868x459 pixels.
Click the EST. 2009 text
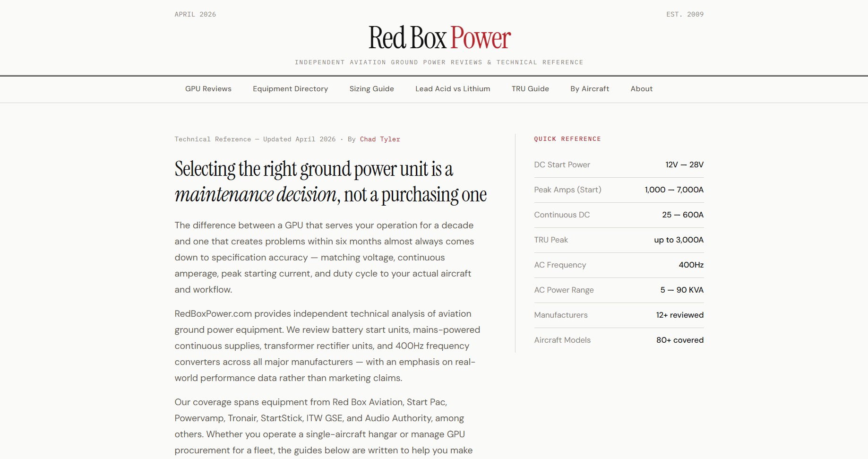pos(685,14)
